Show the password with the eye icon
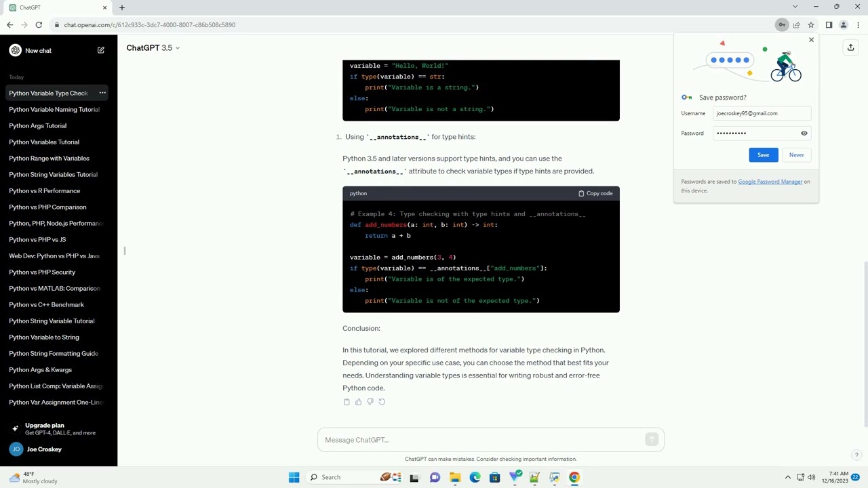868x488 pixels. 804,134
